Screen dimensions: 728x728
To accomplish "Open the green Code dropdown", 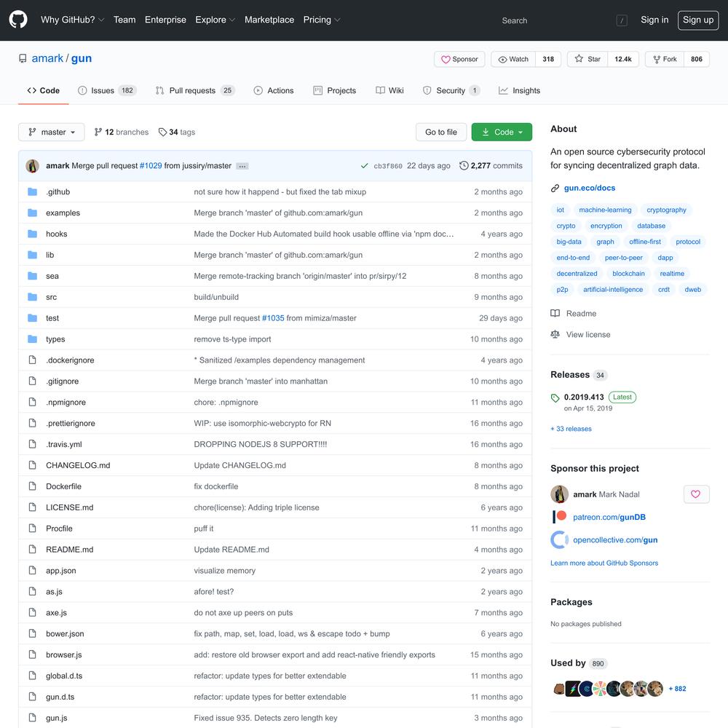I will point(502,132).
